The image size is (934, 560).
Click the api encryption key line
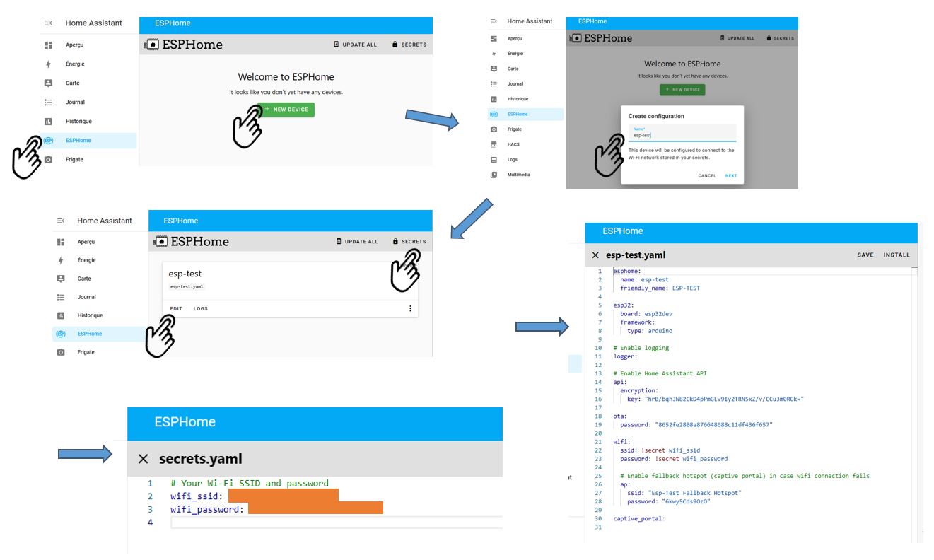(x=716, y=399)
